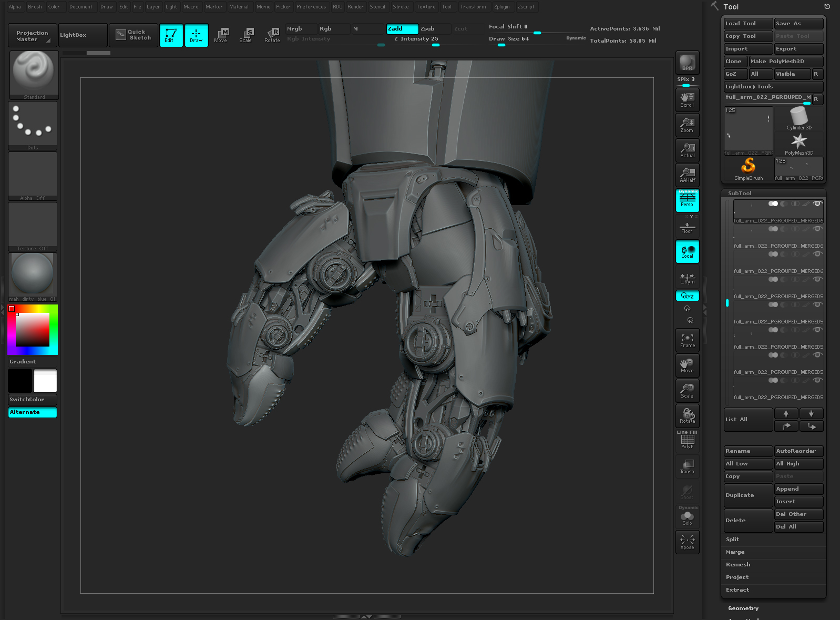Screen dimensions: 840x620
Task: Toggle the Floor grid
Action: (x=687, y=228)
